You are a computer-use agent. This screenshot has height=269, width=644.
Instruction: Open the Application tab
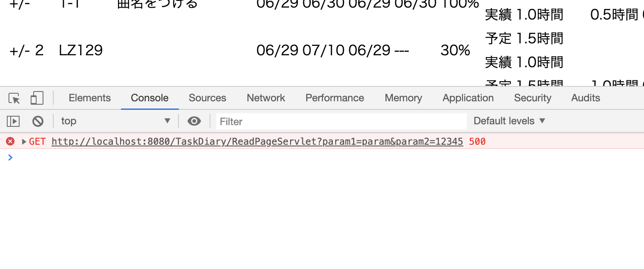(x=468, y=98)
